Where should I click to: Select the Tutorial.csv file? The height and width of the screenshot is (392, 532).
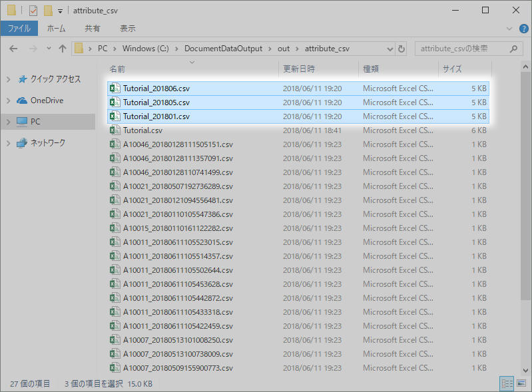(x=298, y=130)
